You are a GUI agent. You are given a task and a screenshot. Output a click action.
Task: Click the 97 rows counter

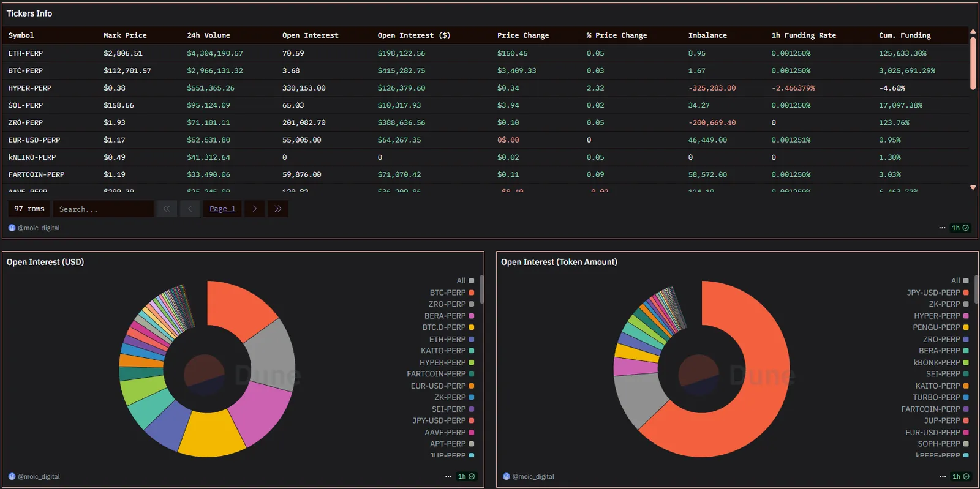pos(29,209)
